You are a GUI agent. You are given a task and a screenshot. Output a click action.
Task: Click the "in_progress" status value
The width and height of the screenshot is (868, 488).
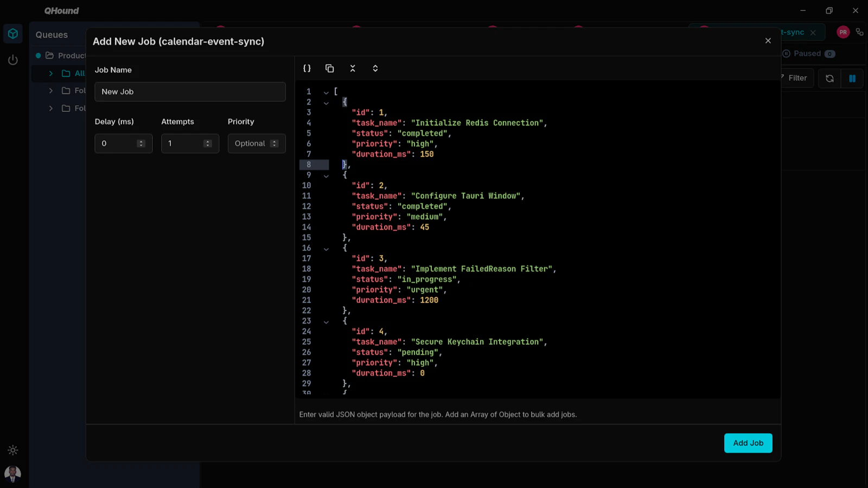(427, 279)
